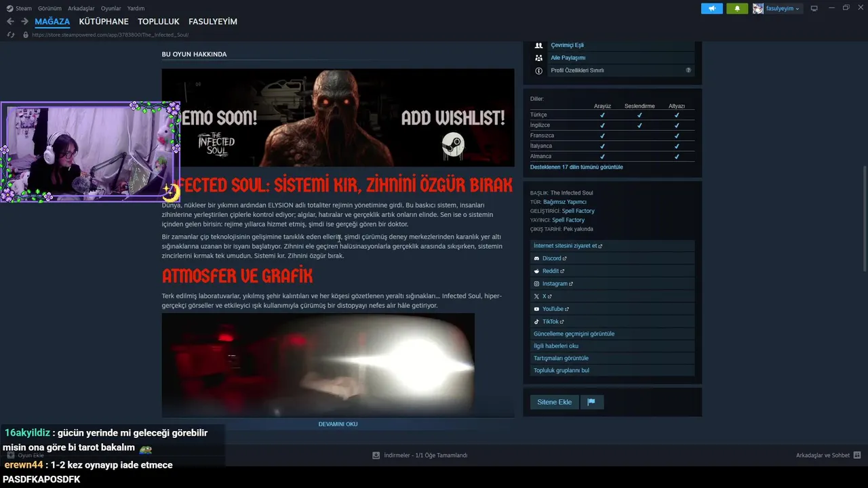Click the İtalyanca language row label
The image size is (868, 488).
point(541,146)
